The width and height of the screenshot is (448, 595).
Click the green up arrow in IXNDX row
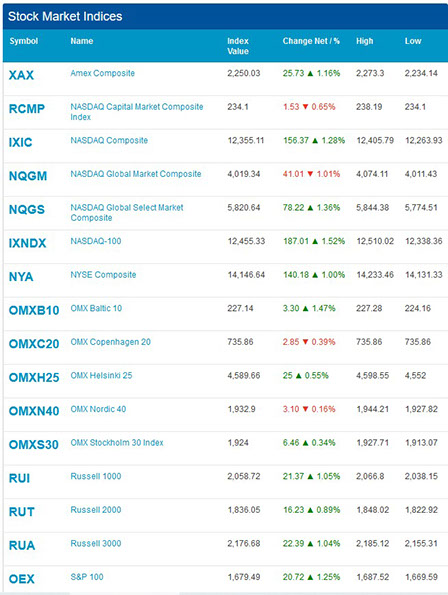tap(315, 241)
